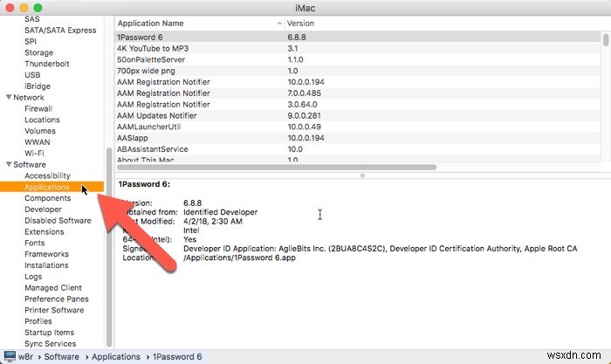Click w8r in the path bar

click(x=25, y=356)
